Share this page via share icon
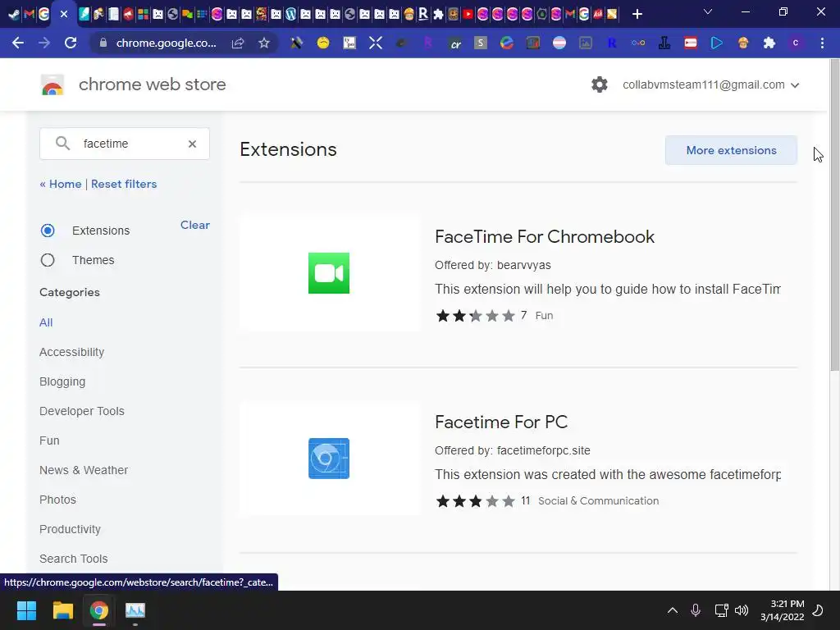 [x=238, y=43]
